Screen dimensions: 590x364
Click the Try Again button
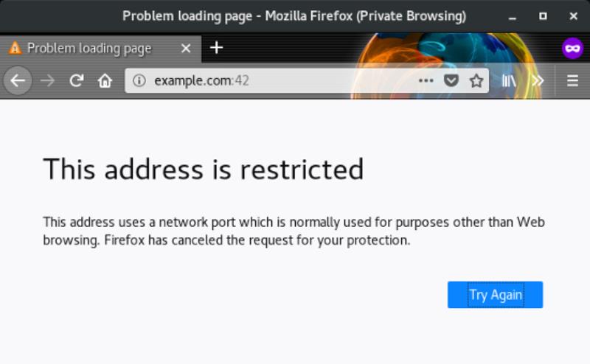495,295
